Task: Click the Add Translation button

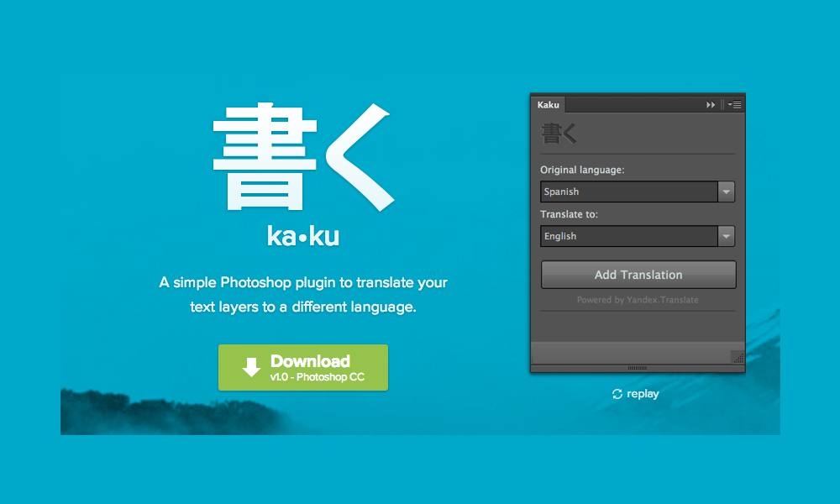Action: 638,275
